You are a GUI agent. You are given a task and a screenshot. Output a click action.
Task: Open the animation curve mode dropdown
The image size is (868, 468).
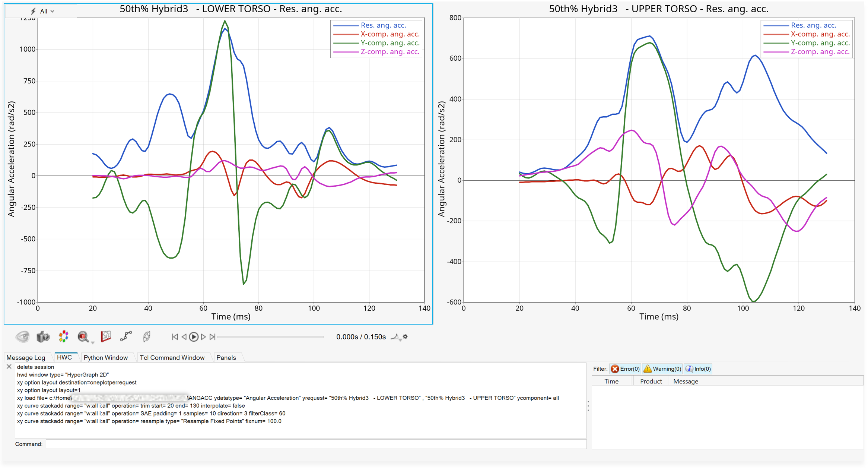396,337
